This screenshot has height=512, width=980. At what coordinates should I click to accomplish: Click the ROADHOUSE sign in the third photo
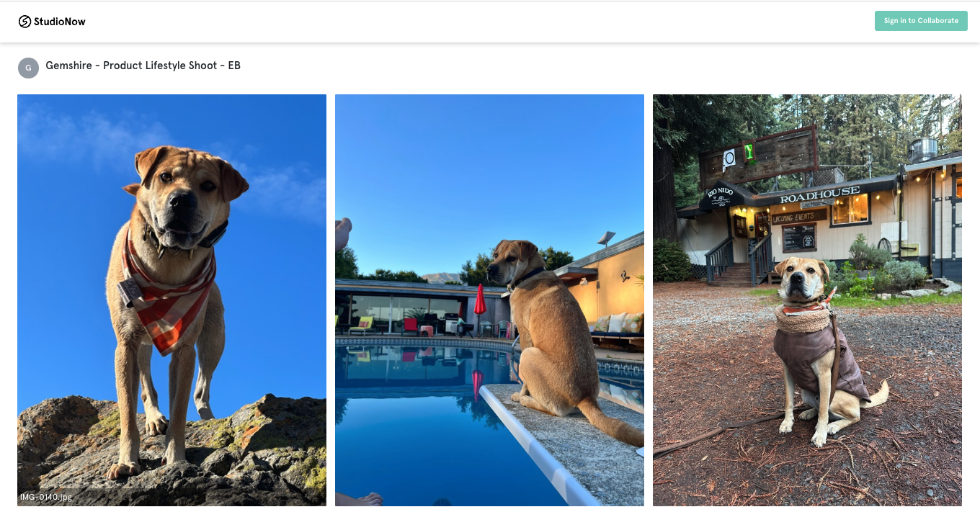[x=819, y=194]
